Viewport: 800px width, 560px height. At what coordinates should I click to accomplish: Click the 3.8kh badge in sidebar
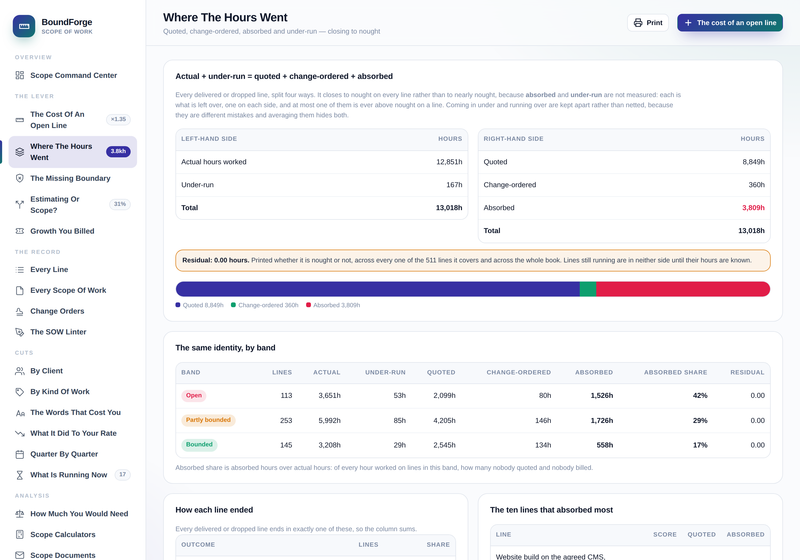pos(118,151)
